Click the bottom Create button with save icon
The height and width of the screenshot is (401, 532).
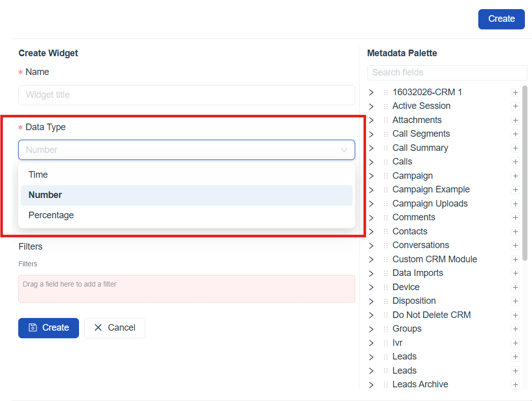49,328
